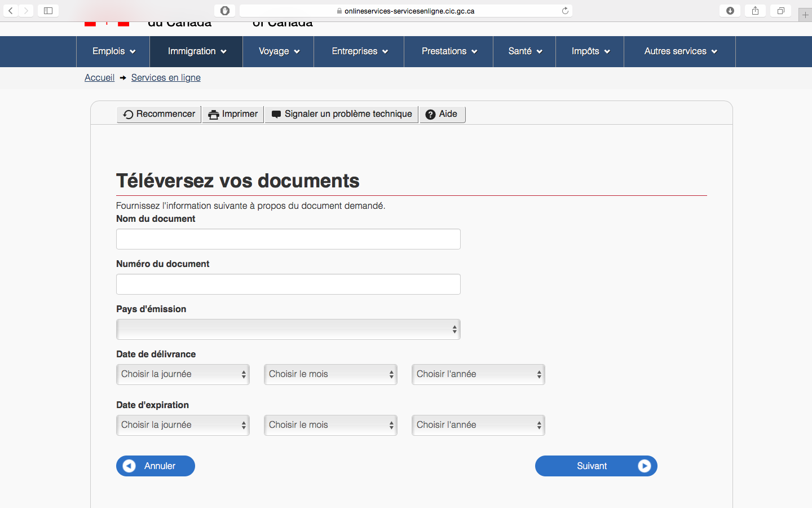Reload the page with the refresh icon
Viewport: 812px width, 508px height.
click(x=565, y=11)
